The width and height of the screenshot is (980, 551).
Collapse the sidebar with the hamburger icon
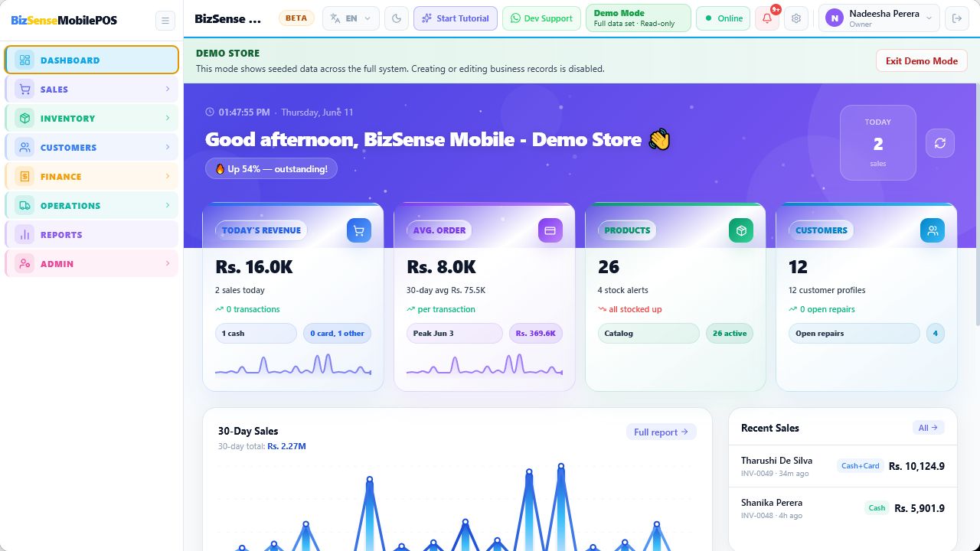click(165, 21)
